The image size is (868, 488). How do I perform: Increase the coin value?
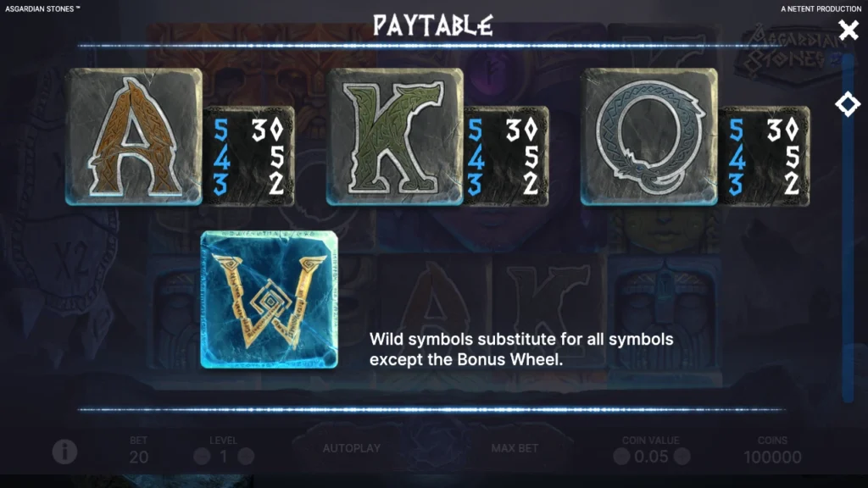click(x=682, y=457)
